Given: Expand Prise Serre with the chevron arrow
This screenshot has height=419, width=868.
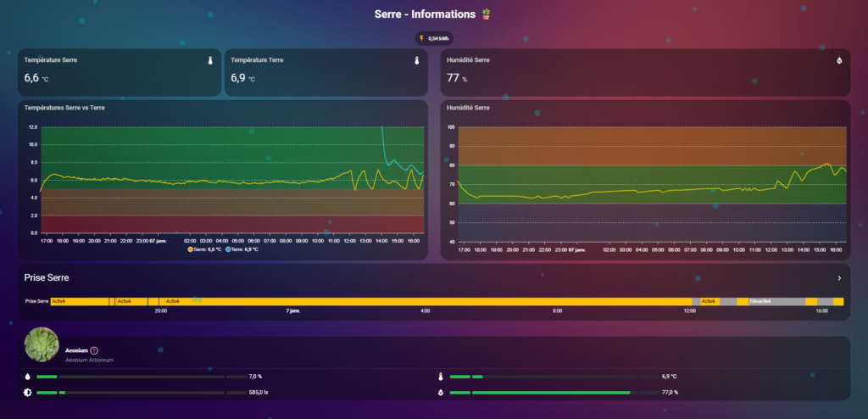Looking at the screenshot, I should coord(839,278).
